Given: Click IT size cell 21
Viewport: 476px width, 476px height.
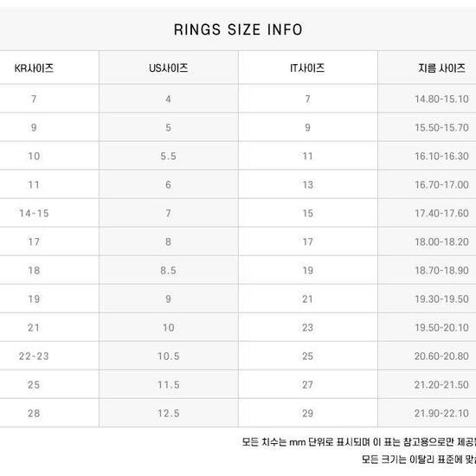Looking at the screenshot, I should click(x=307, y=299).
